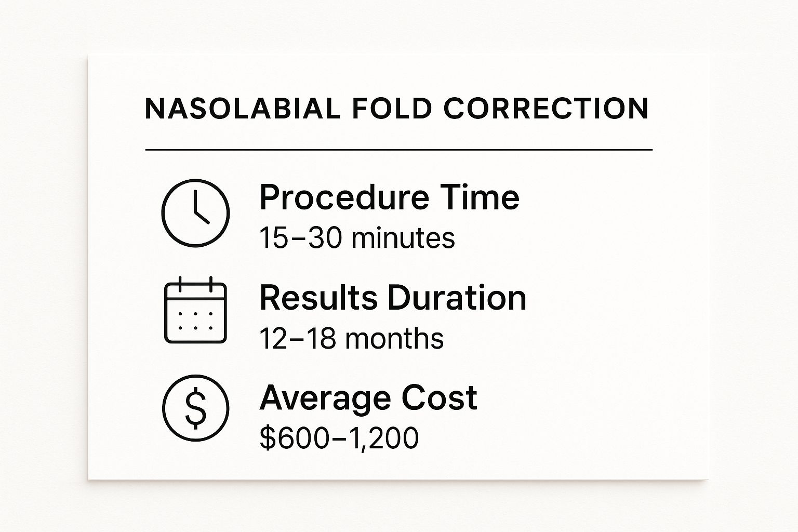
Task: Click the word minutes
Action: click(x=403, y=238)
